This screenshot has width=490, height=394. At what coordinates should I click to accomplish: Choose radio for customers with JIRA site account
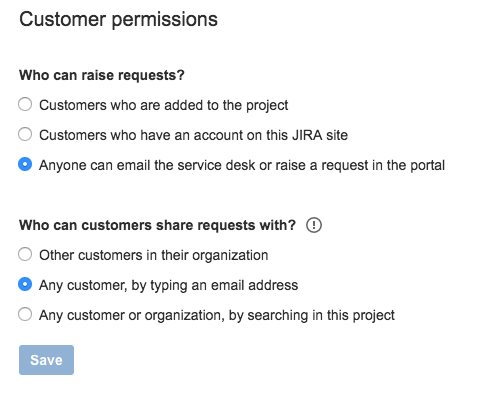pyautogui.click(x=25, y=134)
